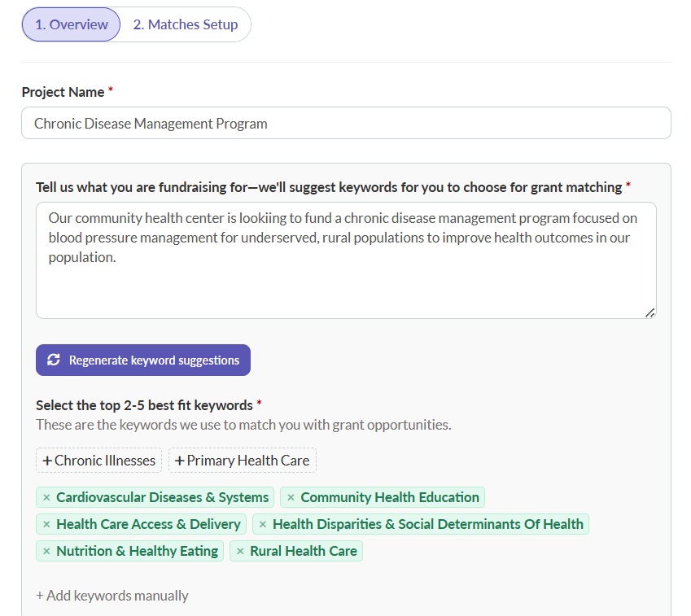This screenshot has width=691, height=616.
Task: Click the Project Name input field
Action: pyautogui.click(x=346, y=123)
